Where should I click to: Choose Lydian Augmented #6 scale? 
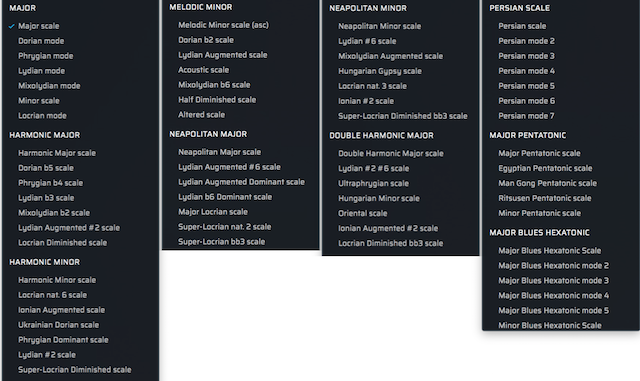point(229,167)
